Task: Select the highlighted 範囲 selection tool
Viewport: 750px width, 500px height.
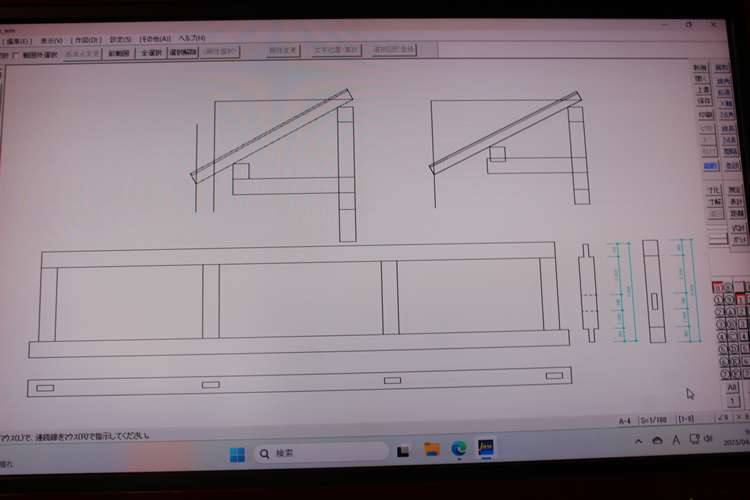Action: [710, 166]
